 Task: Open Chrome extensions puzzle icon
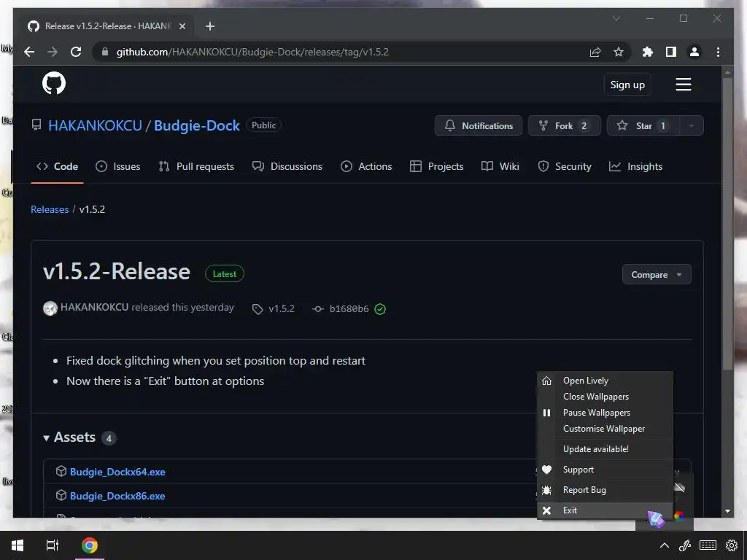coord(648,52)
